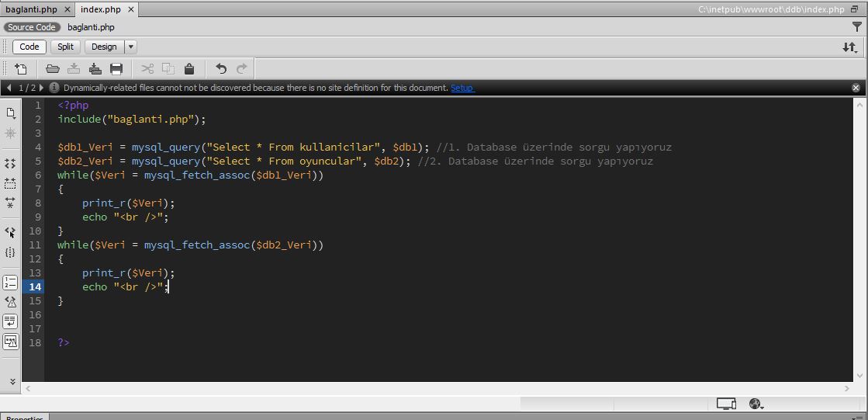Click the Collapse Selection icon
Image resolution: width=868 pixels, height=420 pixels.
[x=11, y=183]
